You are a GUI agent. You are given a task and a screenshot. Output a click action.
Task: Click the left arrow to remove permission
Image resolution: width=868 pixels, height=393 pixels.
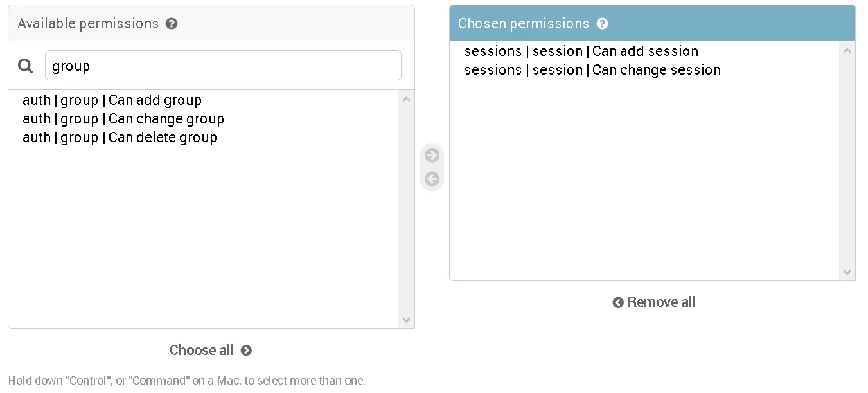(432, 179)
